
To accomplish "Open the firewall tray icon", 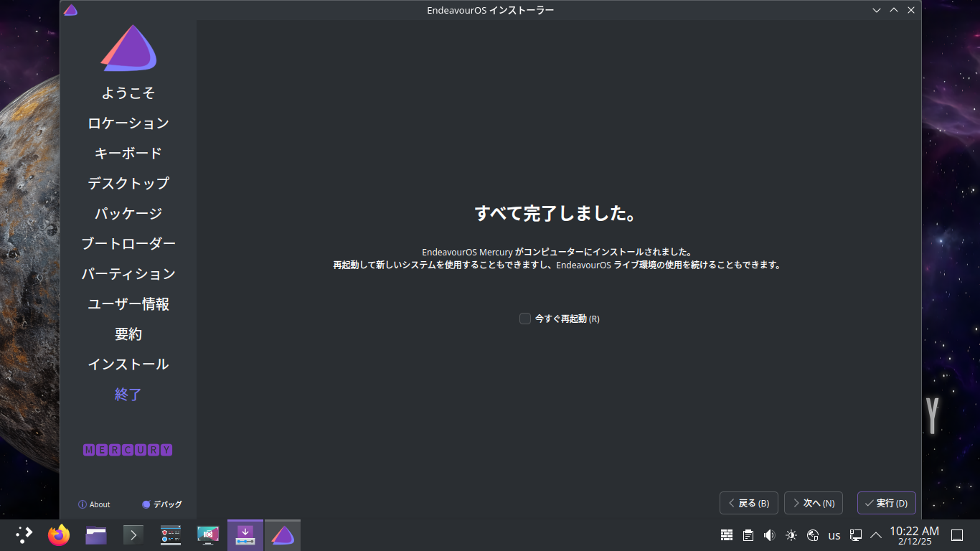I will [727, 535].
